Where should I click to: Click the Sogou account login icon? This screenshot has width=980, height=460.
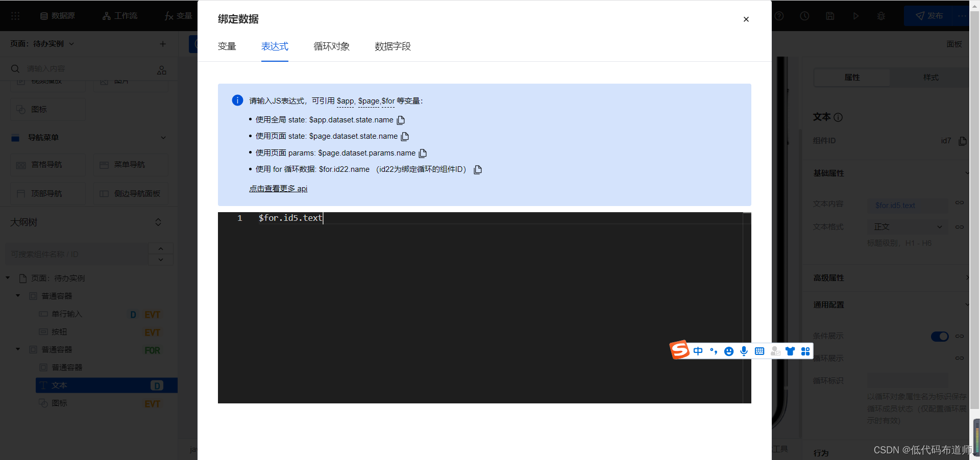pyautogui.click(x=775, y=351)
